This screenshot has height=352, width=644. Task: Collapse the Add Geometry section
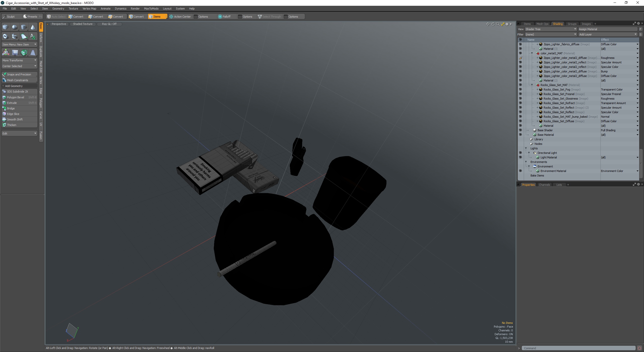(3, 86)
